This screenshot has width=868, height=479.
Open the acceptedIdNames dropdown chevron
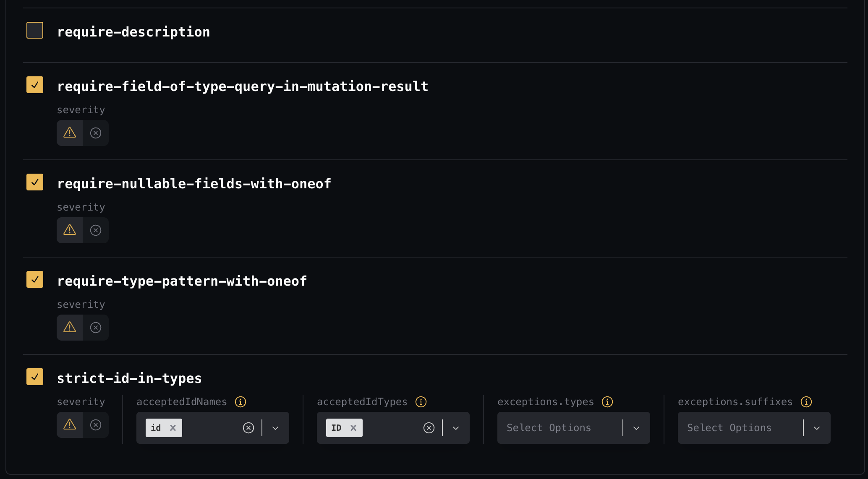[x=275, y=428]
